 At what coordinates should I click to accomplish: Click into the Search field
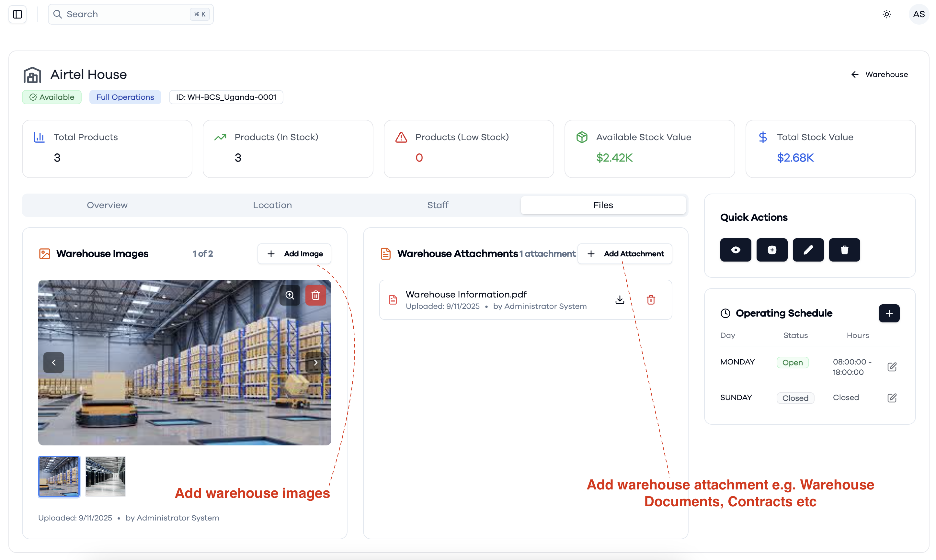(131, 14)
